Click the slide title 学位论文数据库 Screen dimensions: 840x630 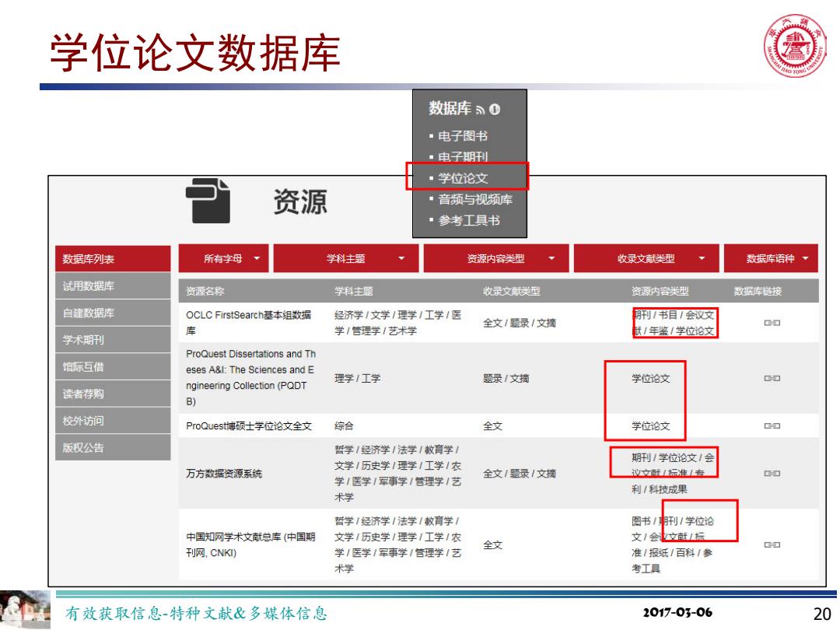tap(195, 52)
